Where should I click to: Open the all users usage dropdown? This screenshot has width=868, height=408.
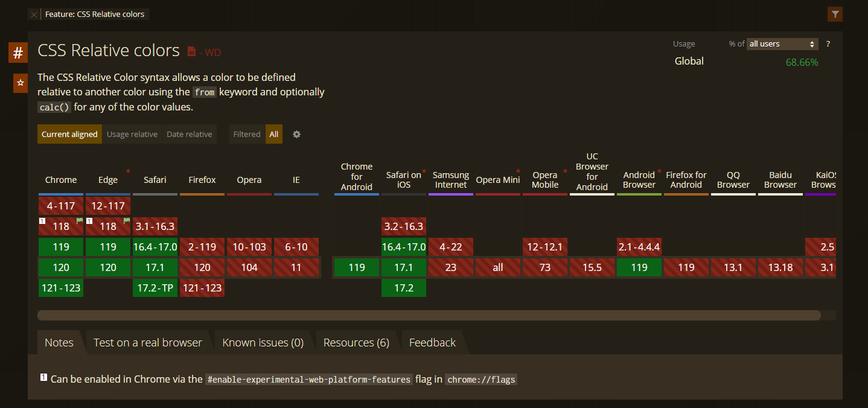[782, 44]
